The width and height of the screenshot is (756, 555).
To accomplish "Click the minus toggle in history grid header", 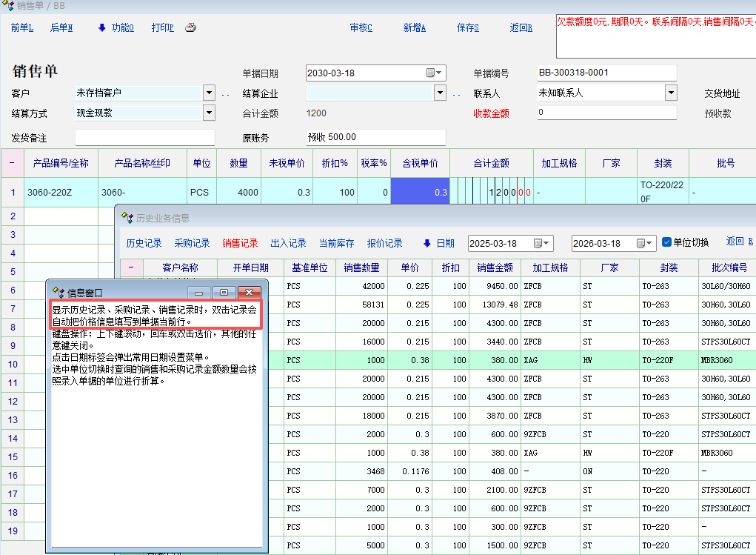I will coord(130,267).
